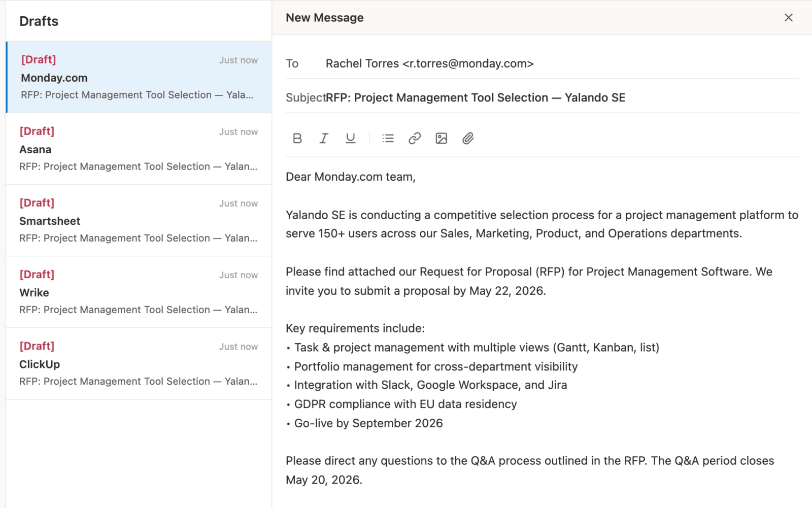Close the New Message window

[x=789, y=18]
